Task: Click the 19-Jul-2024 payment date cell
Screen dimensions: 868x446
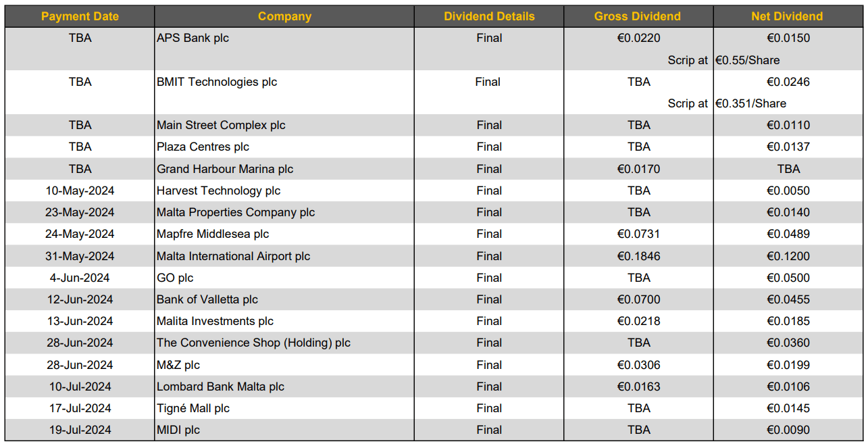Action: [x=80, y=430]
